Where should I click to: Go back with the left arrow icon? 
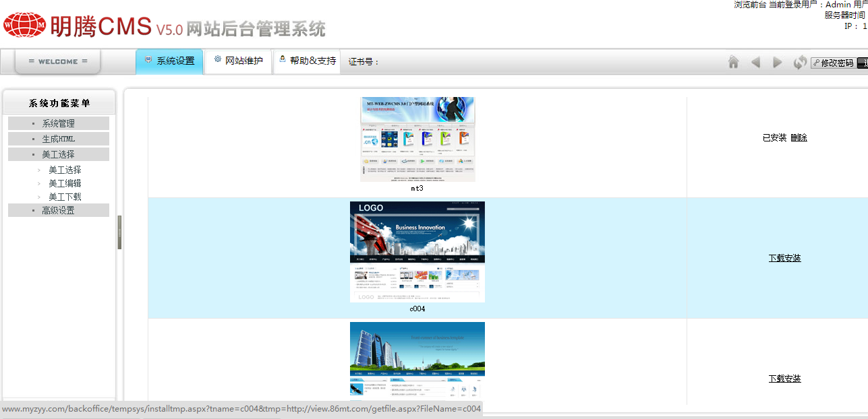point(755,62)
